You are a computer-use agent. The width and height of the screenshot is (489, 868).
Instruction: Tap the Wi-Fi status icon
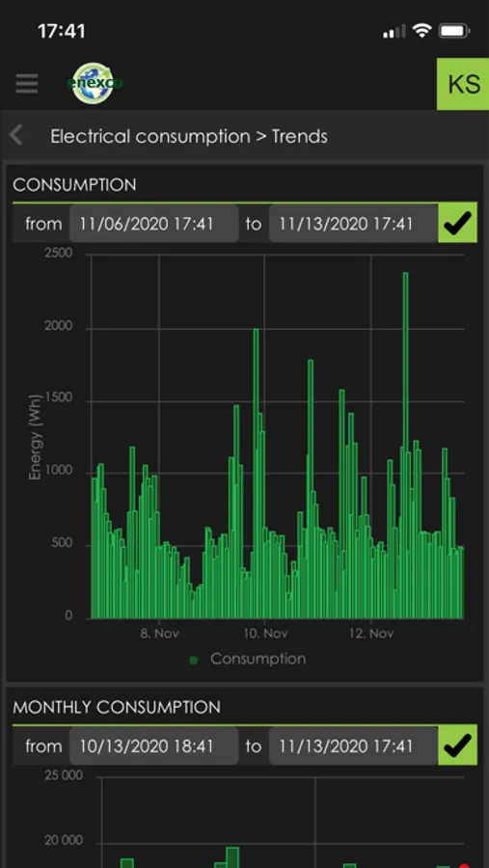(x=422, y=31)
